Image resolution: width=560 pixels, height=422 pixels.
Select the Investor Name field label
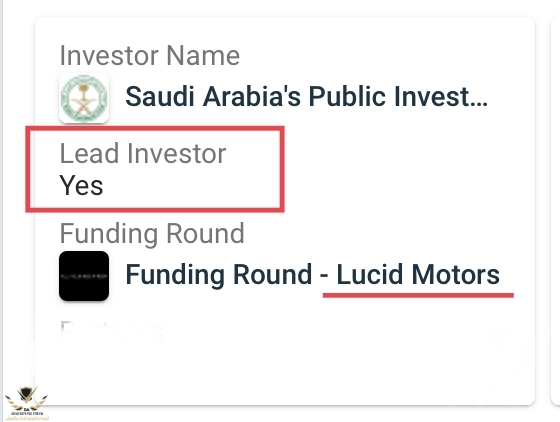150,56
